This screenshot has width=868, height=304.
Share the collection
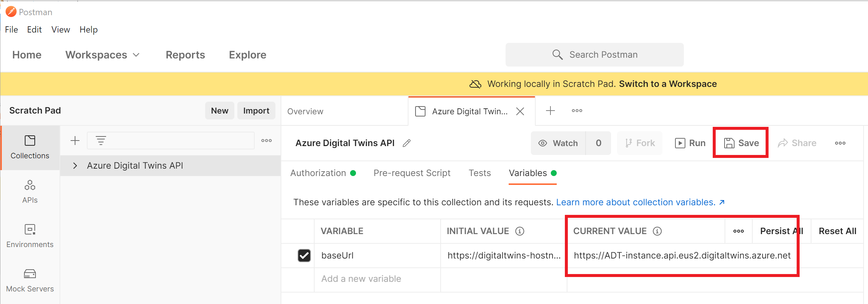point(797,143)
